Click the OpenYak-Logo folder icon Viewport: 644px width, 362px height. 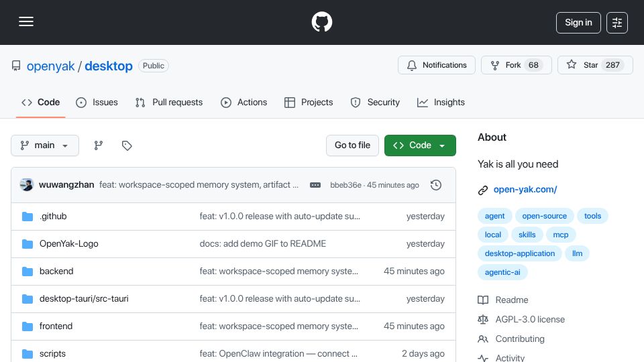click(x=28, y=244)
